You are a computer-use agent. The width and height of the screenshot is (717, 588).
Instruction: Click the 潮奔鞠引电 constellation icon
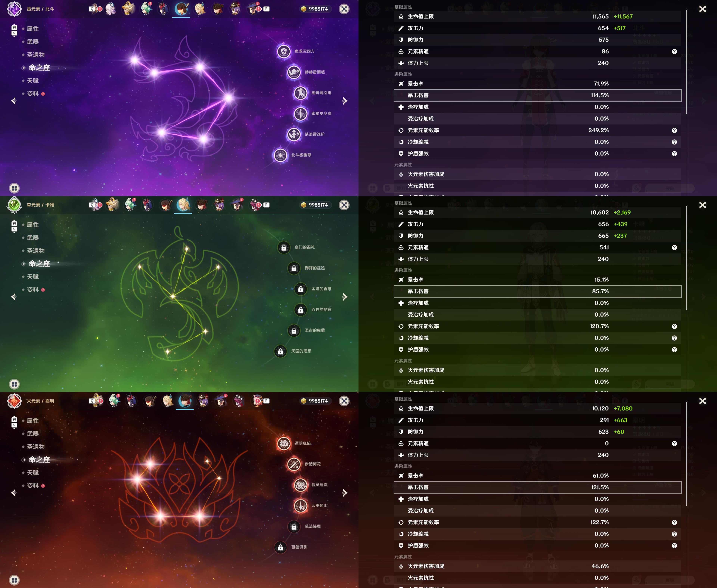[301, 93]
